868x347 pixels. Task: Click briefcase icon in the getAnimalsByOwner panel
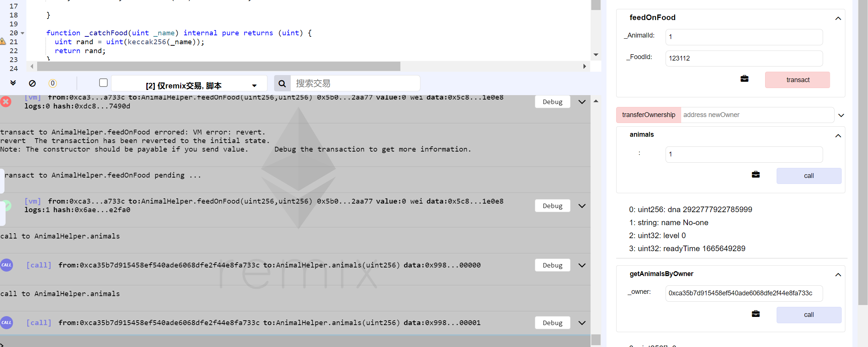click(x=755, y=314)
